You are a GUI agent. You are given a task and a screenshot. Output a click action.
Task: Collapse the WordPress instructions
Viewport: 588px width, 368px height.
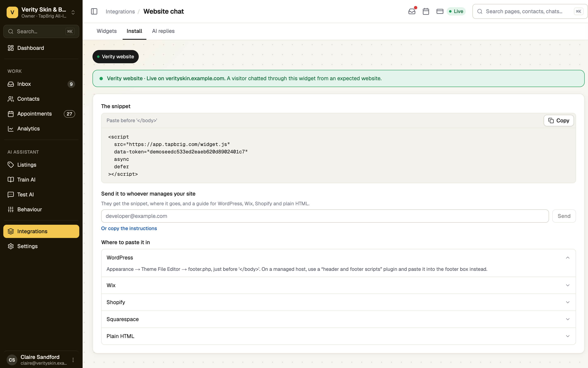click(x=338, y=258)
